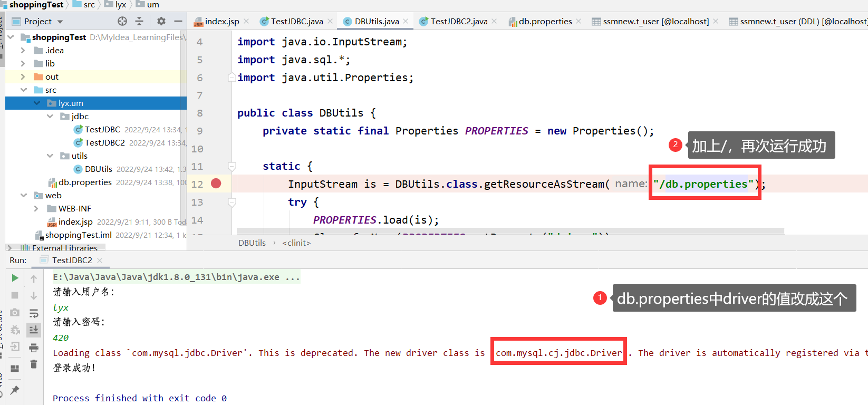Collapse the utils package

click(50, 156)
